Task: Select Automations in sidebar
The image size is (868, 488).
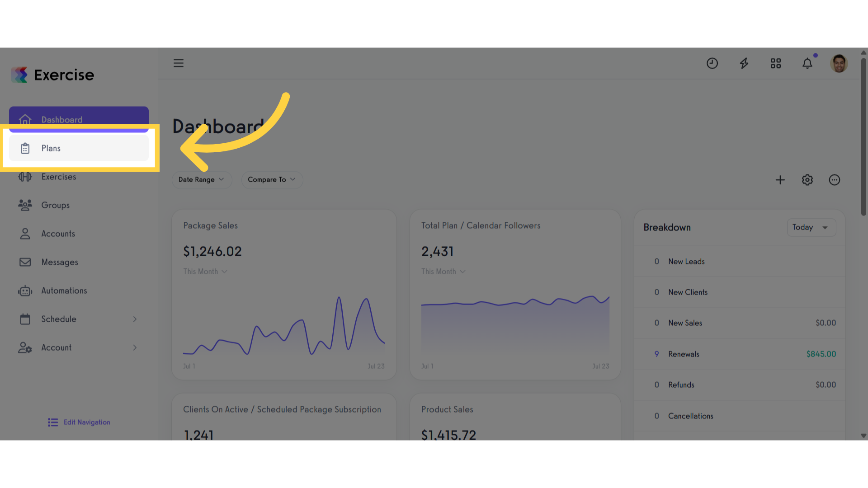Action: (79, 291)
